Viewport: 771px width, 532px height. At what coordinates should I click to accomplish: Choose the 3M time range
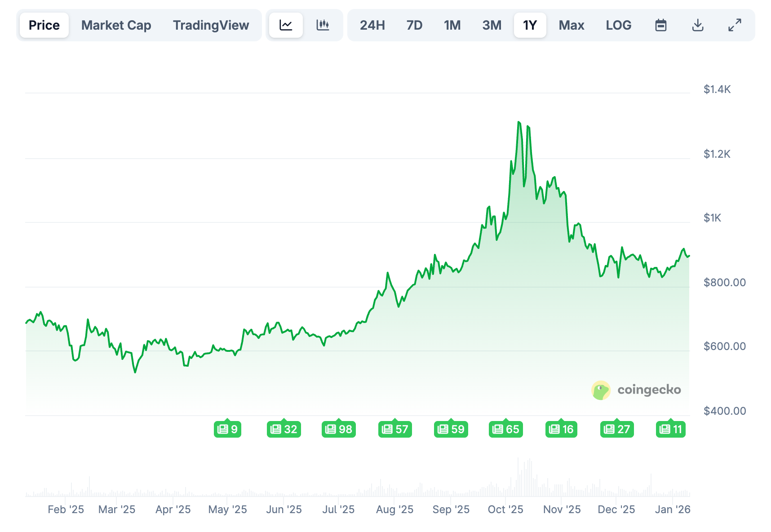click(492, 25)
